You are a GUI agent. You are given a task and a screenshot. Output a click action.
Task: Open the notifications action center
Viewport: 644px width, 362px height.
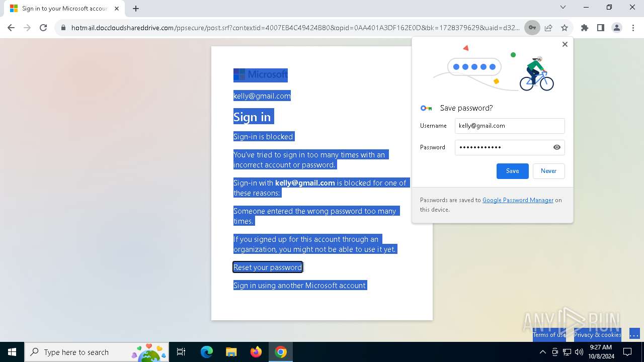click(627, 352)
